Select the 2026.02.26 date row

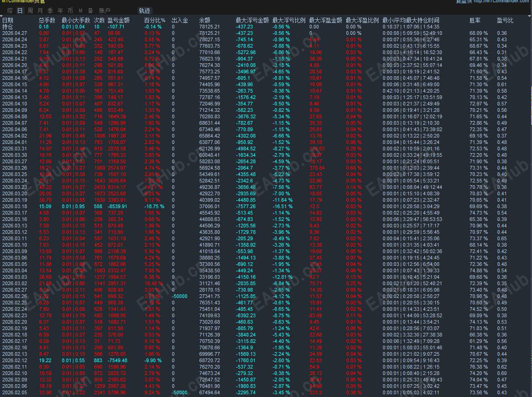tap(15, 296)
